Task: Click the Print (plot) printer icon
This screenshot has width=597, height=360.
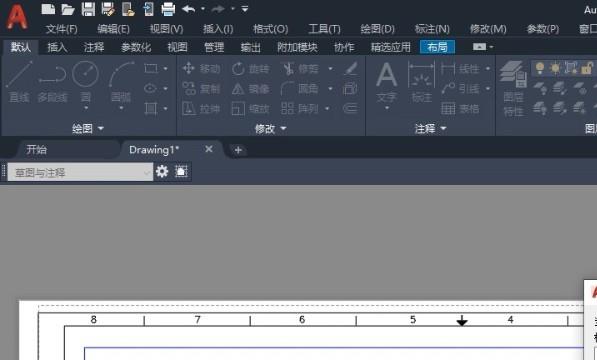Action: point(168,9)
